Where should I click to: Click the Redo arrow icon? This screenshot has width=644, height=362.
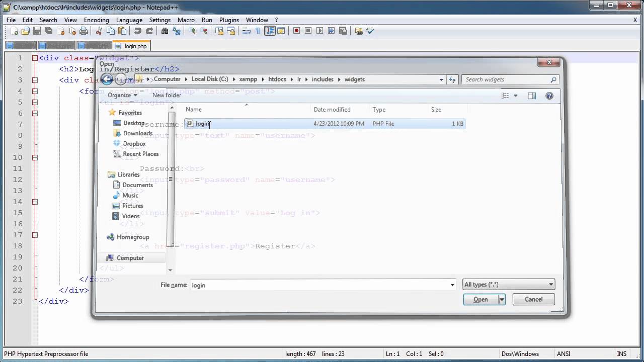149,31
